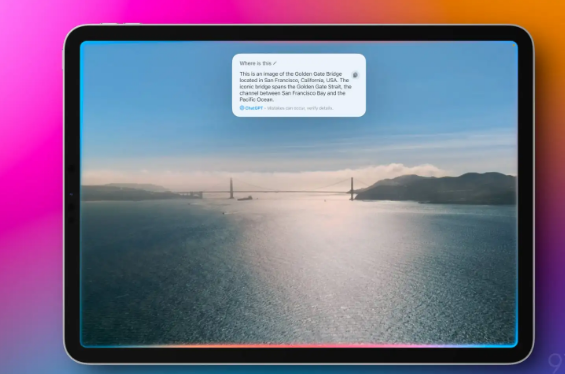Tap the cargo ship near the bridge
The height and width of the screenshot is (374, 565).
point(245,198)
